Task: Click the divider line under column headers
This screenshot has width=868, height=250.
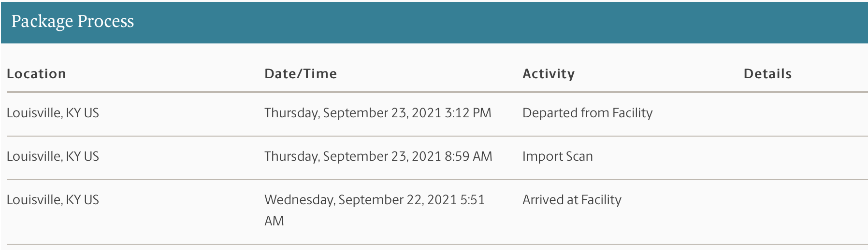Action: click(x=435, y=92)
